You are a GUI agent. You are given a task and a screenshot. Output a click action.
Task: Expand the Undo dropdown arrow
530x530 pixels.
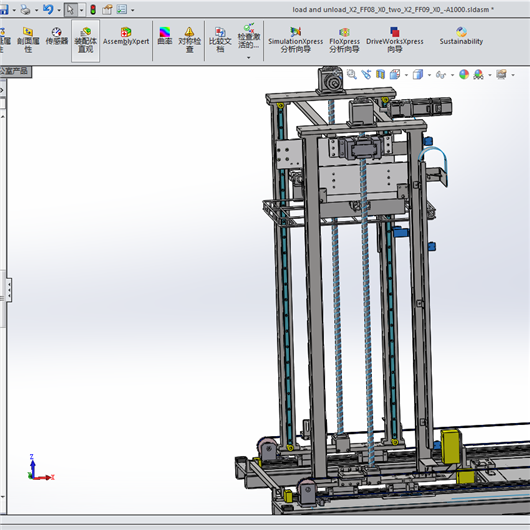click(59, 10)
